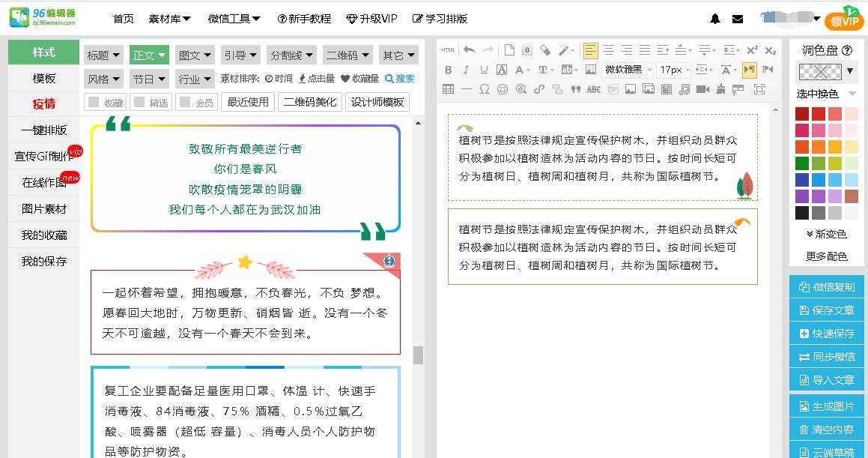Click the Undo arrow icon

(470, 50)
